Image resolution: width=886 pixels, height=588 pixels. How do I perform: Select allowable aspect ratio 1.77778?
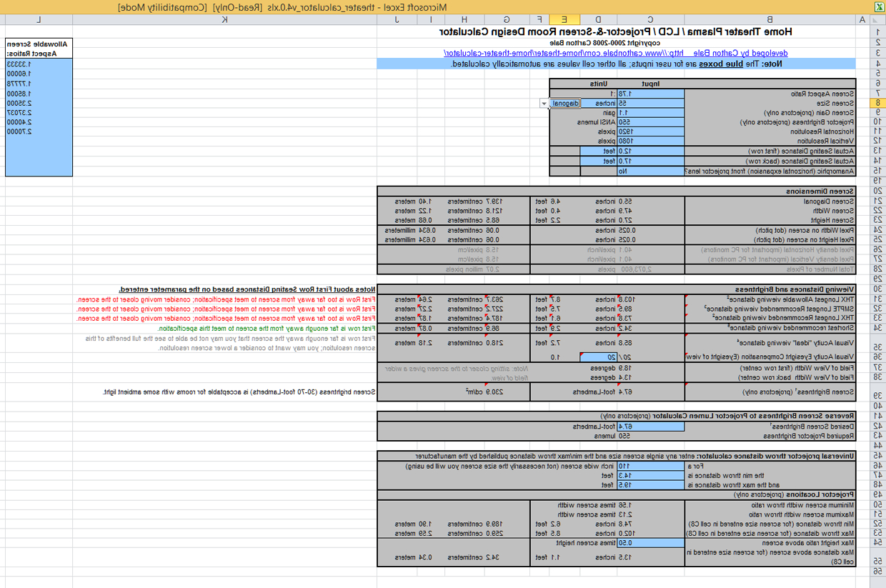click(39, 84)
